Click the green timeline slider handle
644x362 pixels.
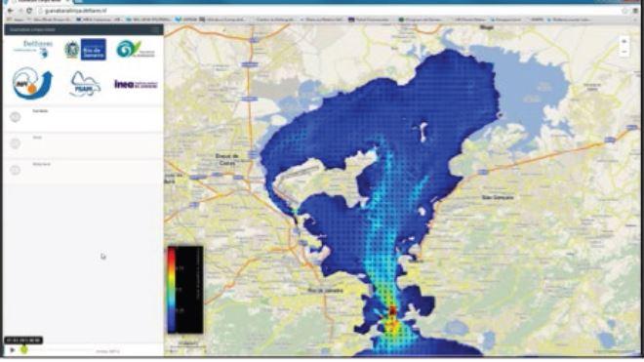click(x=24, y=349)
